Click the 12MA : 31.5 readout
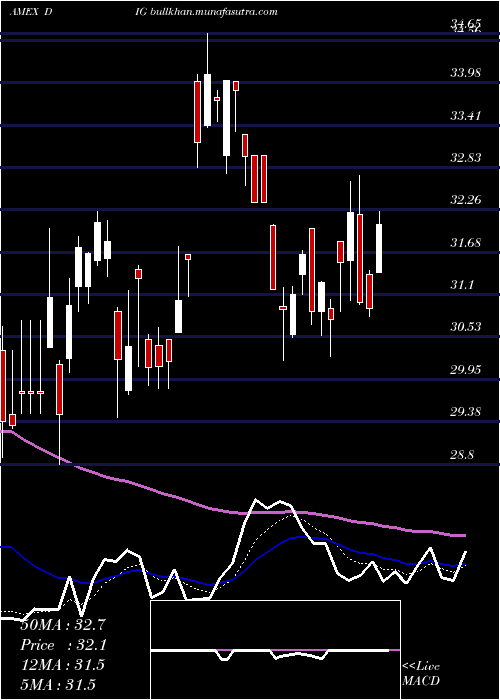This screenshot has height=700, width=500. pyautogui.click(x=62, y=665)
